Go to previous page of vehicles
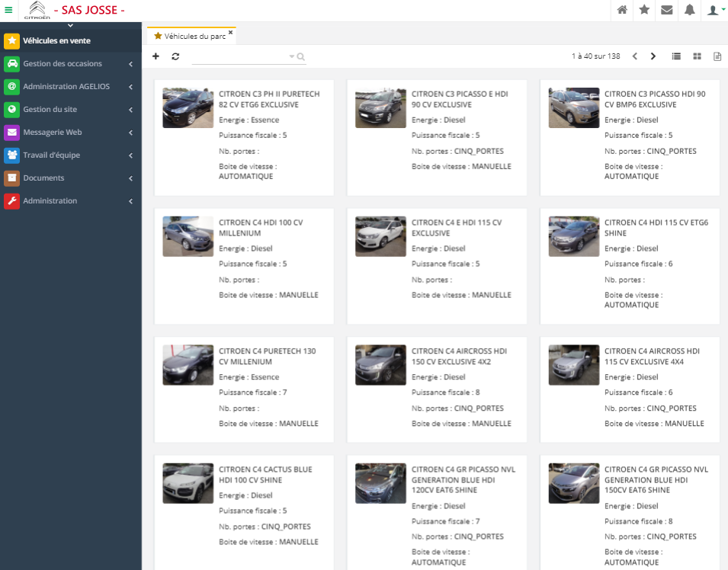The image size is (728, 570). coord(635,56)
